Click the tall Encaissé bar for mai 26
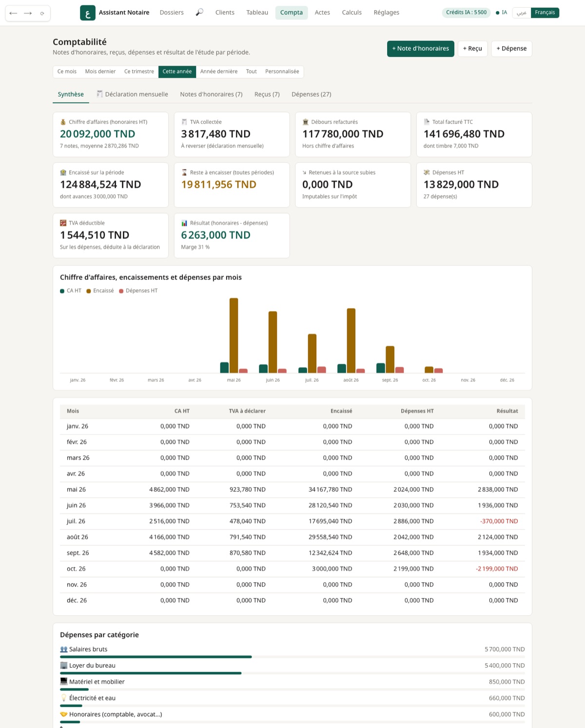 click(x=234, y=335)
